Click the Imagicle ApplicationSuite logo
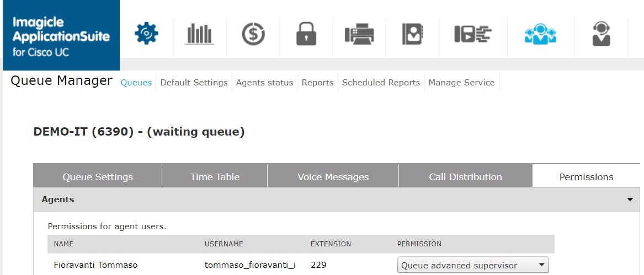This screenshot has width=644, height=275. (x=60, y=36)
